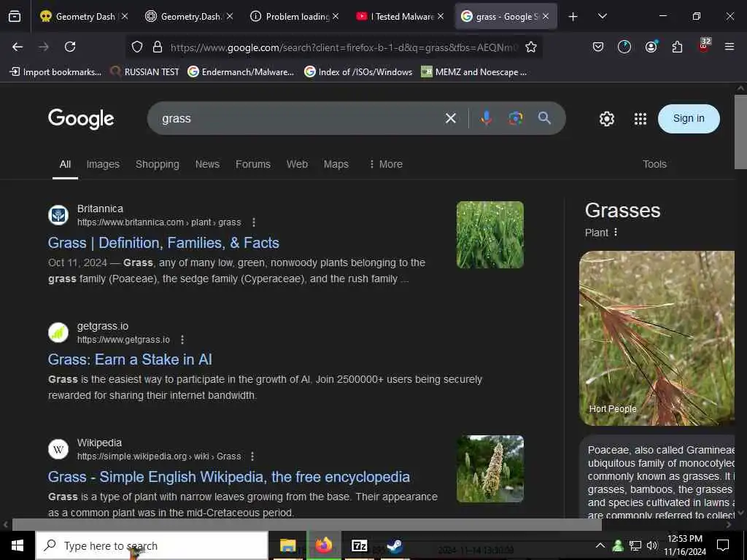Open the Hort People grasses image
Image resolution: width=747 pixels, height=560 pixels.
657,338
